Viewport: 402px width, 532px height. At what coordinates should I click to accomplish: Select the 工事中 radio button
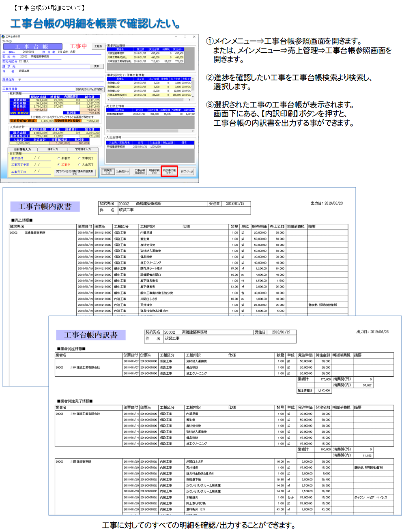coord(64,165)
